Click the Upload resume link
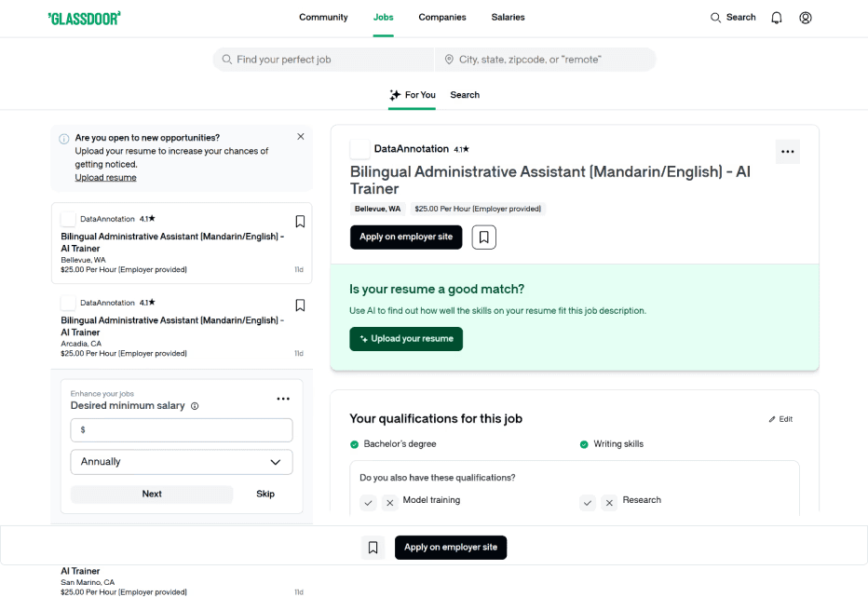The image size is (868, 597). pos(106,177)
